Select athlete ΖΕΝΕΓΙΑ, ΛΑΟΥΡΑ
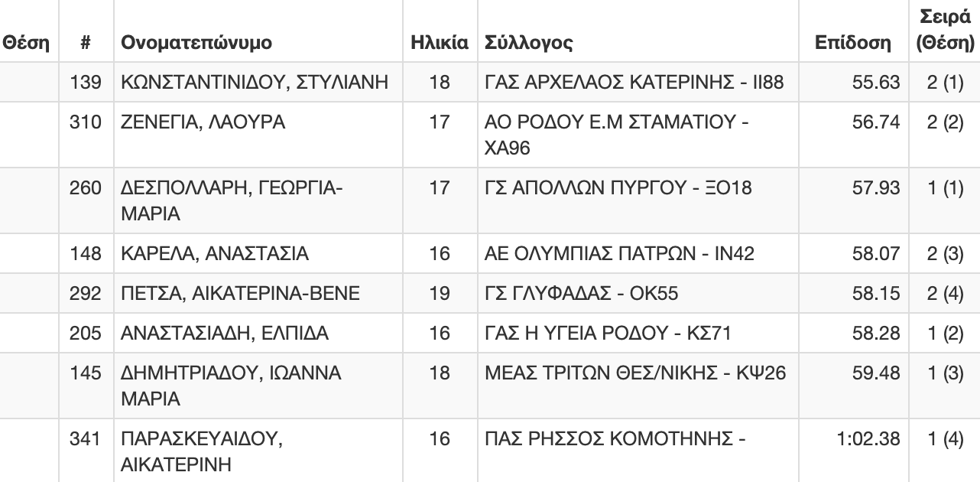The width and height of the screenshot is (980, 482). 203,122
